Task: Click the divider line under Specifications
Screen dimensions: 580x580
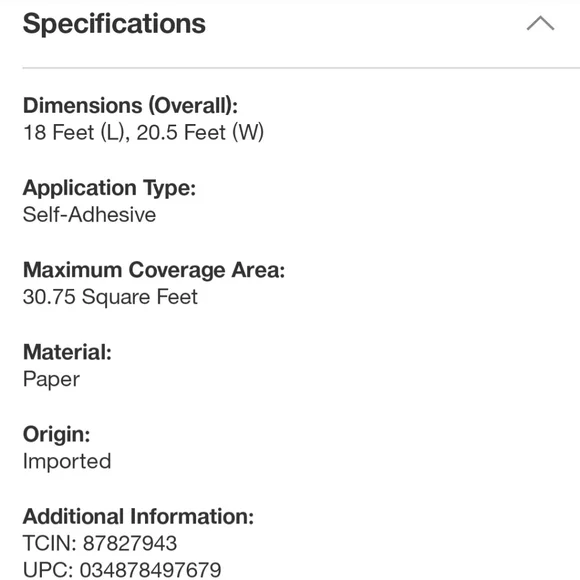Action: [301, 68]
